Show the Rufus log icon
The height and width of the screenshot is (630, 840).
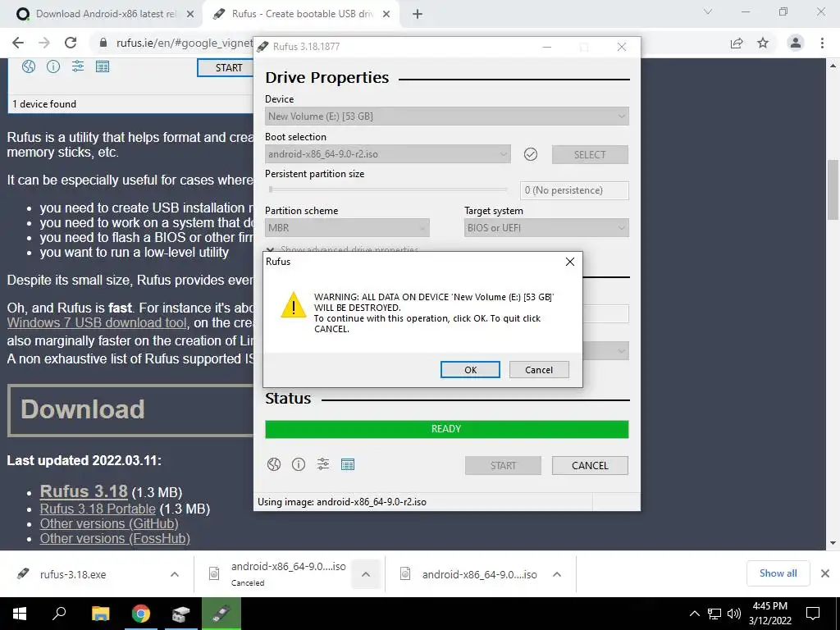click(348, 464)
